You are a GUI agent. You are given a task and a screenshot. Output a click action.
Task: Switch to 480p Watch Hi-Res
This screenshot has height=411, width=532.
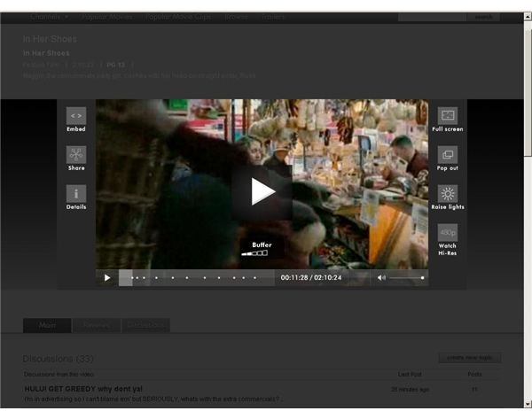click(x=448, y=233)
